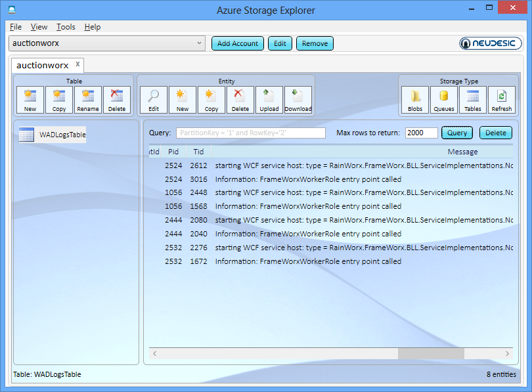Select the row with Tid 2040
Viewport: 532px width, 392px height.
click(x=331, y=234)
